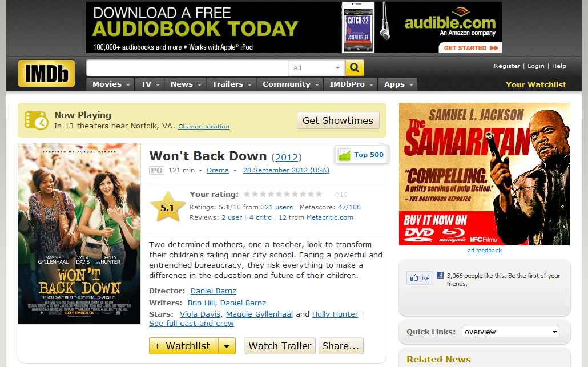
Task: Click writer Daniel Barnz link
Action: [x=243, y=303]
